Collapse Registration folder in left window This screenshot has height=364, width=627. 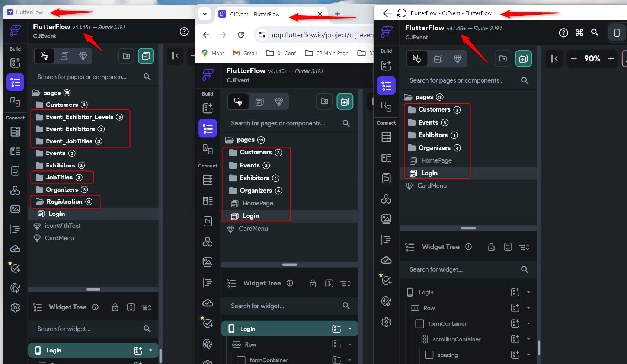click(x=64, y=202)
